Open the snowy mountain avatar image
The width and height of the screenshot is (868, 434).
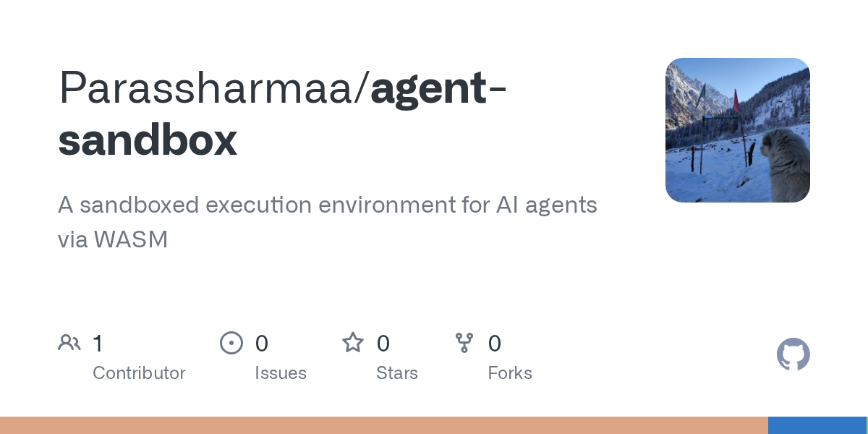(x=737, y=130)
